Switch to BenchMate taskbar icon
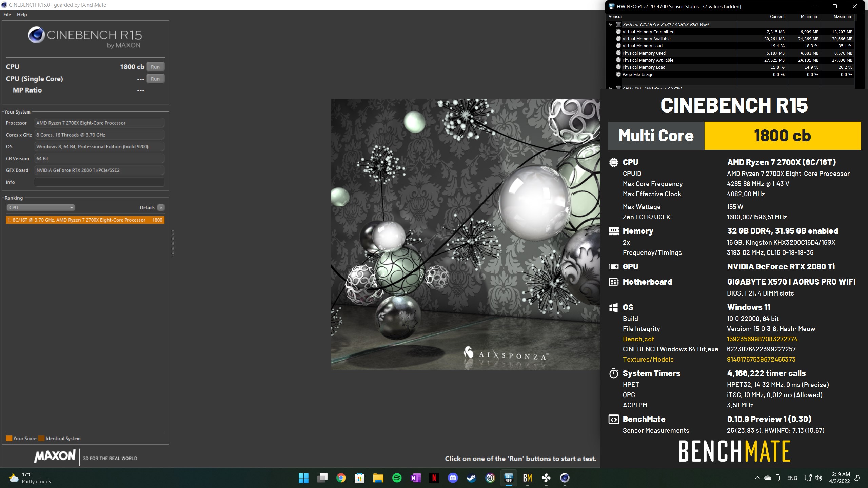Viewport: 868px width, 488px height. coord(527,478)
